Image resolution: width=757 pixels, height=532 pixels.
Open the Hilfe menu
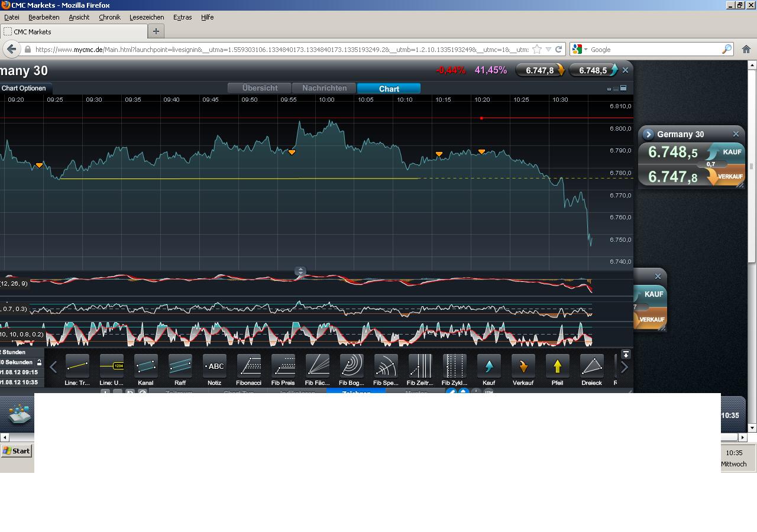(207, 17)
